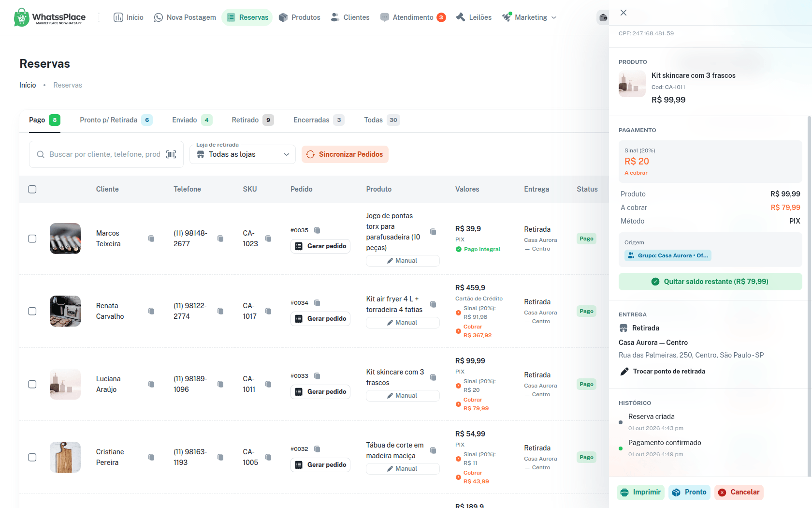
Task: Go to Atendimento in navigation
Action: [413, 17]
